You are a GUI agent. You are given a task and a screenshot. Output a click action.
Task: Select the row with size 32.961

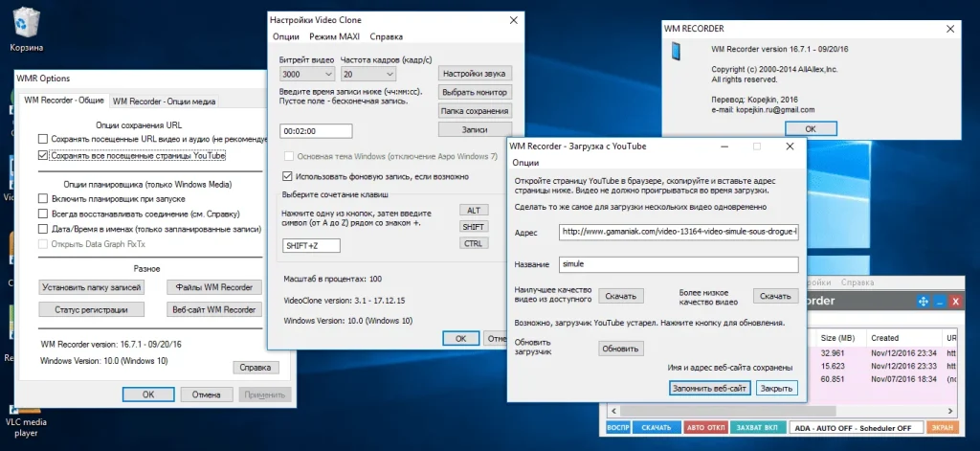pos(880,352)
